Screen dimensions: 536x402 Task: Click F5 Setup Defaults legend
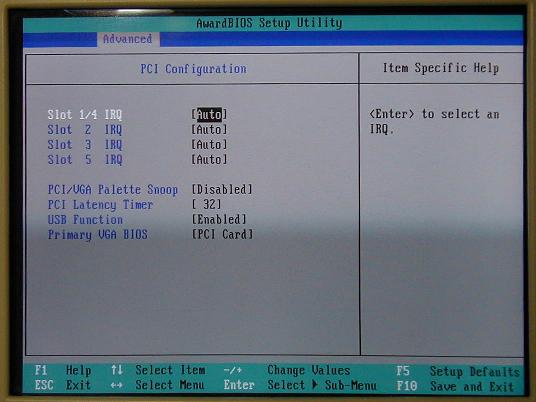[458, 371]
